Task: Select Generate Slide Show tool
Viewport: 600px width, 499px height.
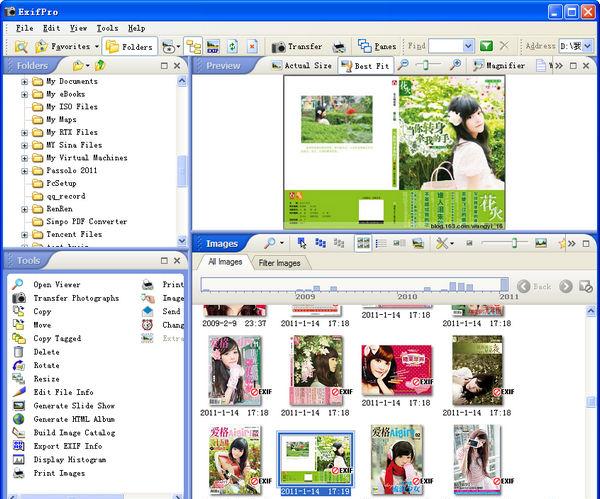Action: pyautogui.click(x=74, y=406)
